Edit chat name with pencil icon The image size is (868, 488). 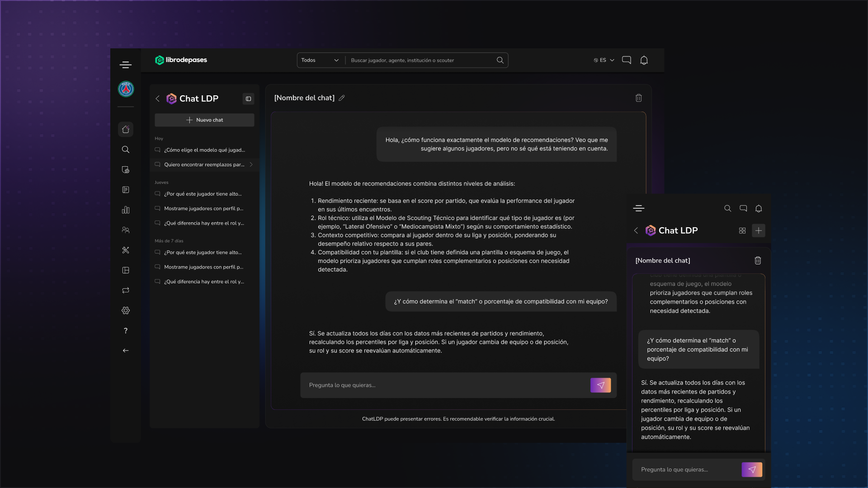click(x=342, y=98)
